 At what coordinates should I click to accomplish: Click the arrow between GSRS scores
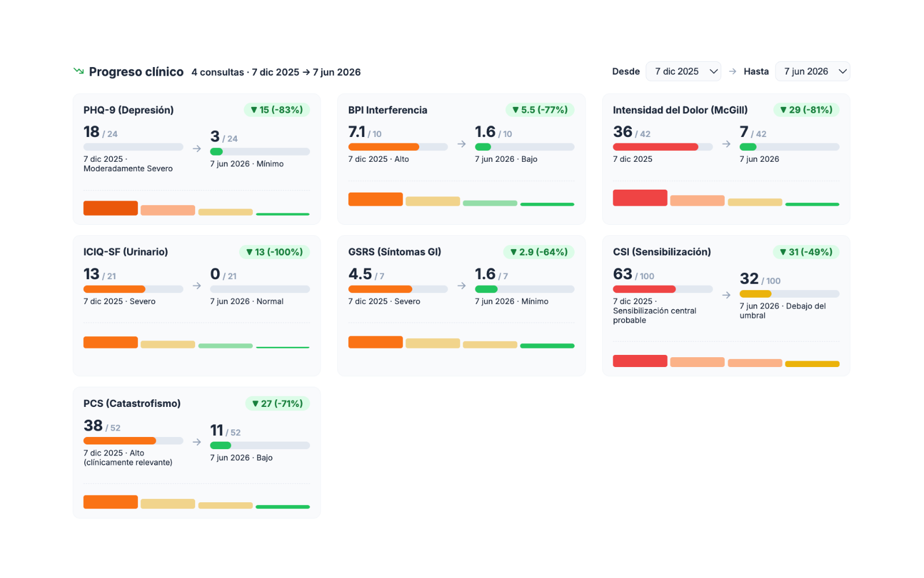(x=461, y=286)
